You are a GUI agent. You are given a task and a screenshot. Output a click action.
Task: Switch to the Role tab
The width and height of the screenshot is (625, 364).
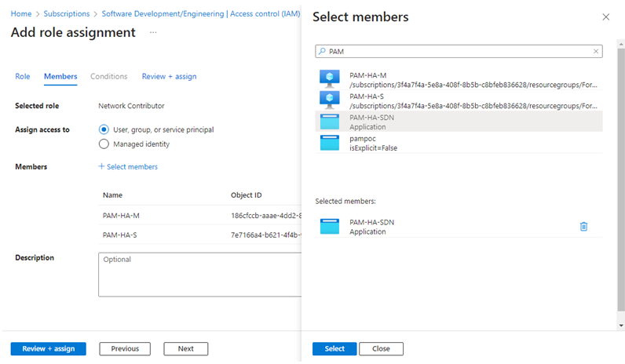(x=22, y=76)
